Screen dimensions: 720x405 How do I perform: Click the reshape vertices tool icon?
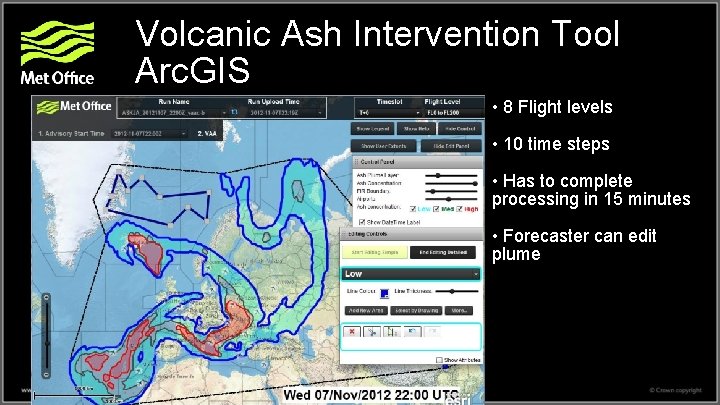392,332
